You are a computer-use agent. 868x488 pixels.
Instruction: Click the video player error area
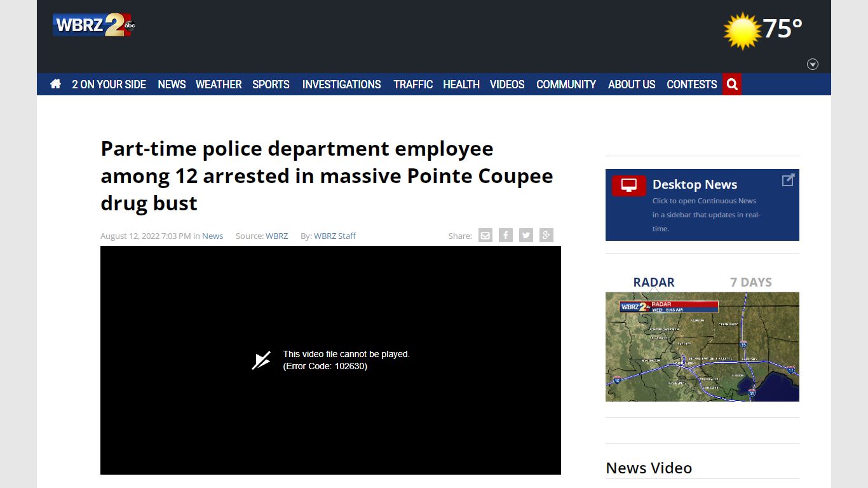click(330, 360)
